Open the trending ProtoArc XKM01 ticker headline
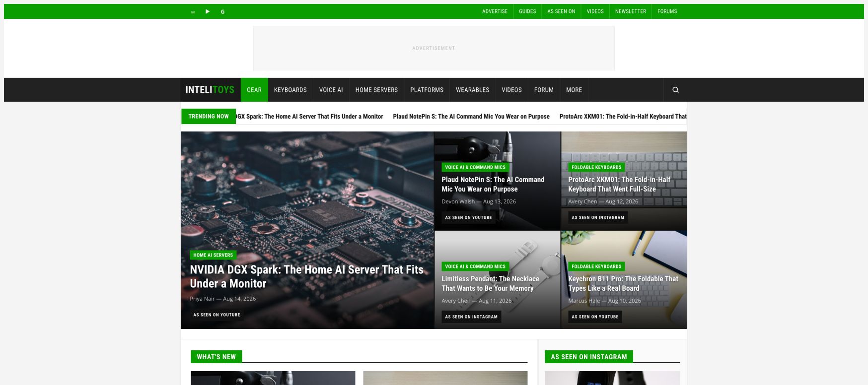Image resolution: width=868 pixels, height=385 pixels. [623, 117]
